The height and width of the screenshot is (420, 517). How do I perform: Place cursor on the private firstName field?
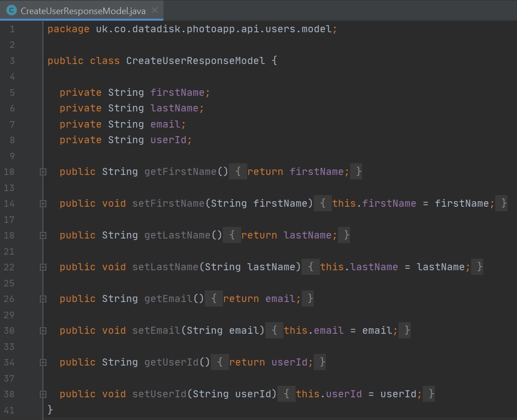180,93
